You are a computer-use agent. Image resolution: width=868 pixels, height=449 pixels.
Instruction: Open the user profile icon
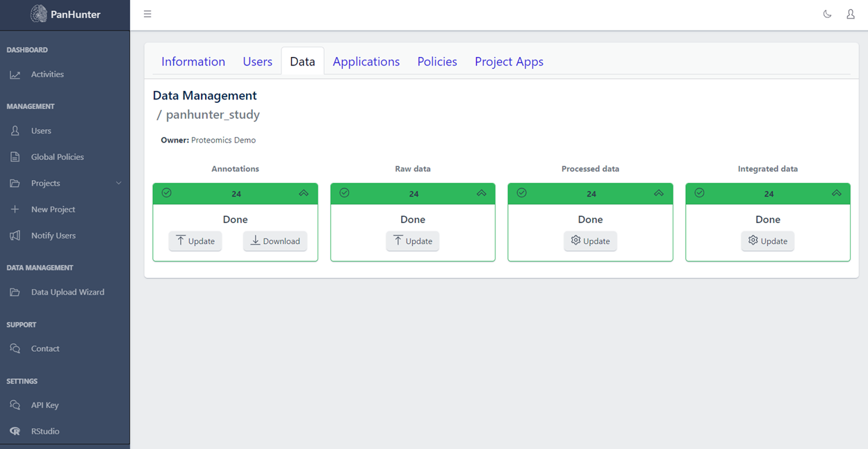coord(851,14)
